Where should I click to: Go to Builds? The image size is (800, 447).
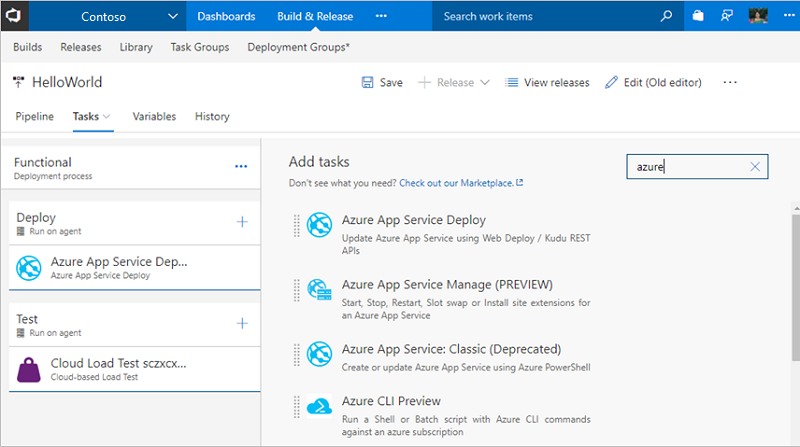click(x=28, y=47)
